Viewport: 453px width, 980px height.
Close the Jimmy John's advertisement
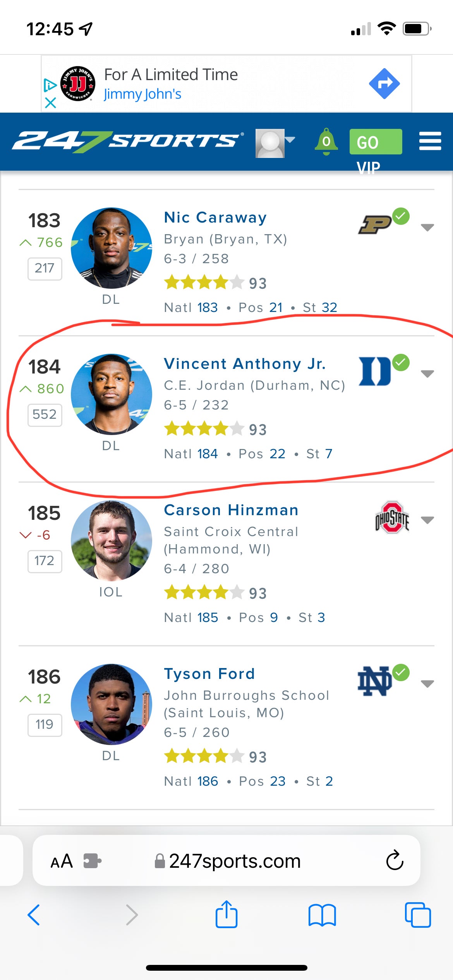pos(50,103)
